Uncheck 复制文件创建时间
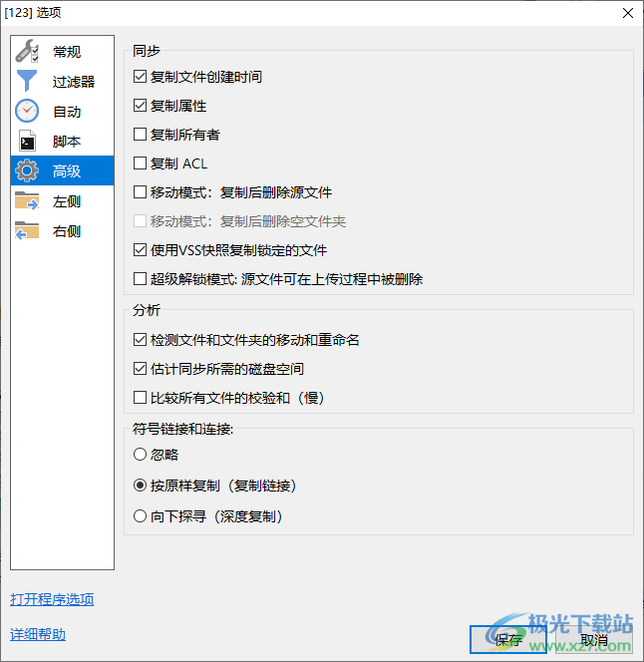Screen dimensions: 644x662 point(140,77)
